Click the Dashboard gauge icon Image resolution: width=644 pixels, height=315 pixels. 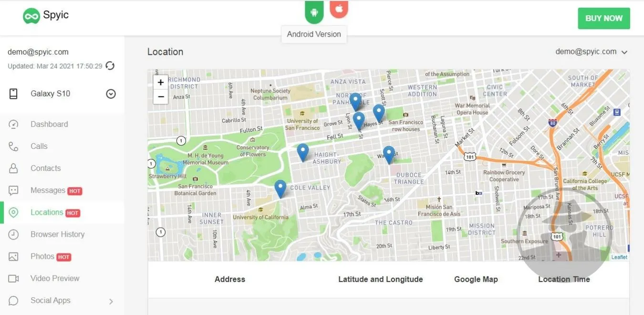pos(13,125)
